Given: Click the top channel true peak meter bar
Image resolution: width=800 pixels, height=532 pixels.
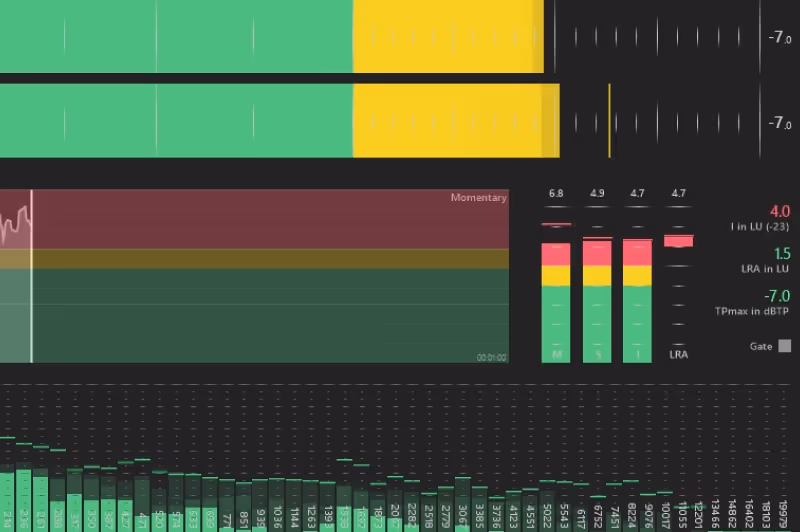Looking at the screenshot, I should click(270, 36).
